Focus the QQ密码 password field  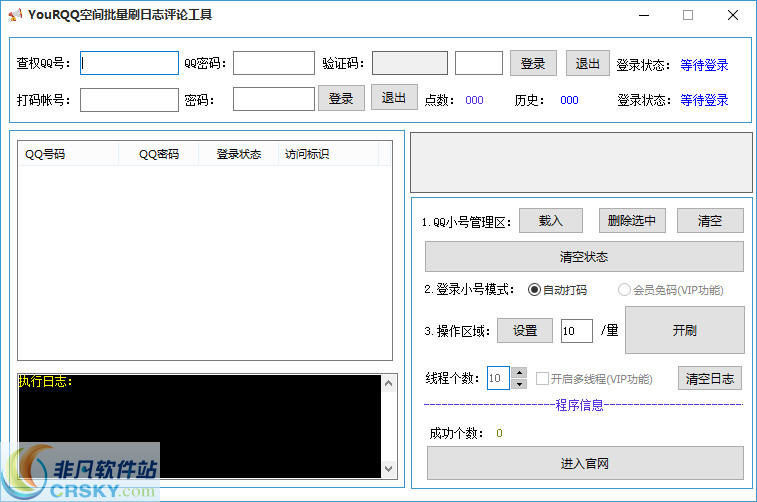274,63
